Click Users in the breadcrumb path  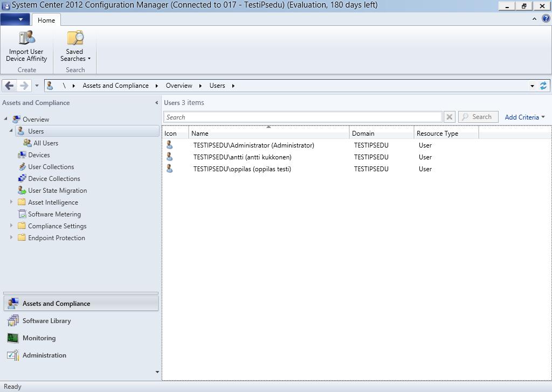(x=217, y=86)
